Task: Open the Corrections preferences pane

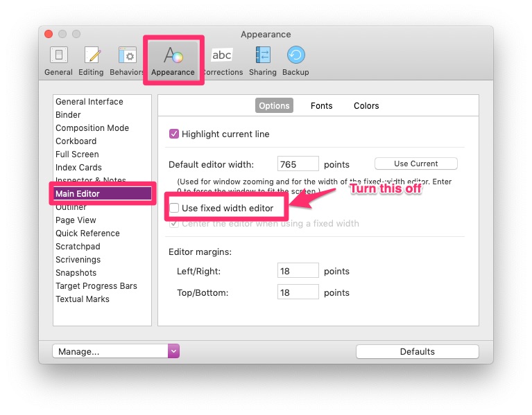Action: tap(223, 61)
